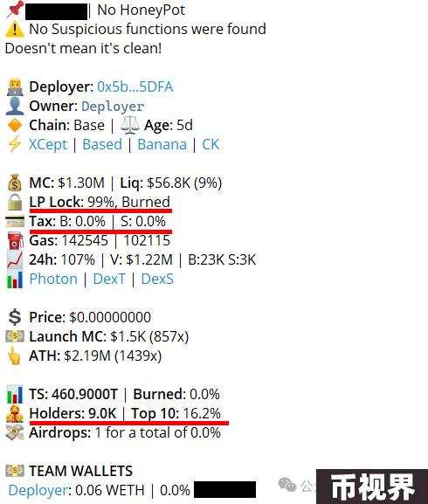The height and width of the screenshot is (504, 428).
Task: Open the XCept bot link
Action: (48, 145)
